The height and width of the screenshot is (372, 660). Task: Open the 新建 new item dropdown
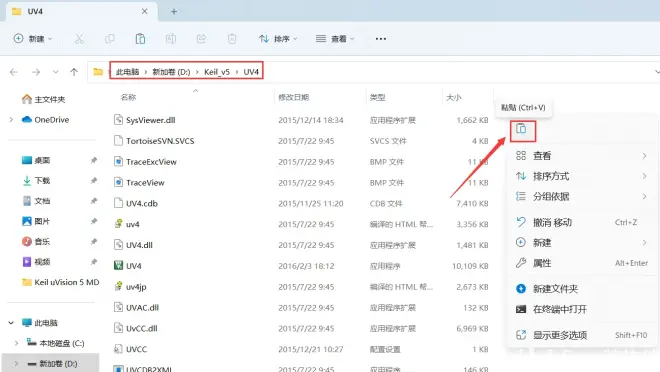[x=33, y=39]
